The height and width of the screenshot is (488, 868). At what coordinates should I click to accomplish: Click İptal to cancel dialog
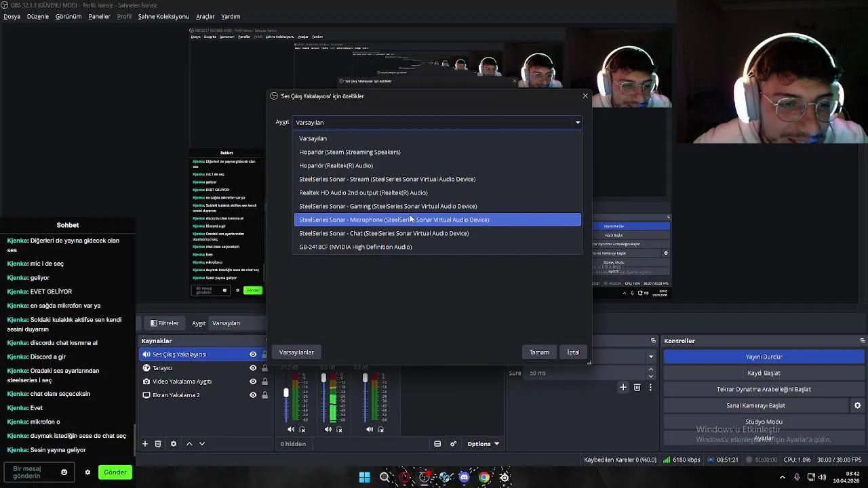(573, 352)
